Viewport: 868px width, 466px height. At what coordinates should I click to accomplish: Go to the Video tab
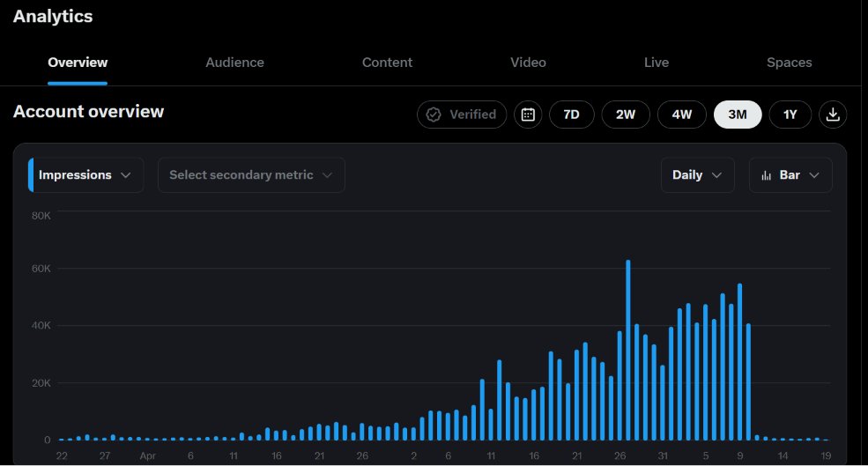[528, 63]
